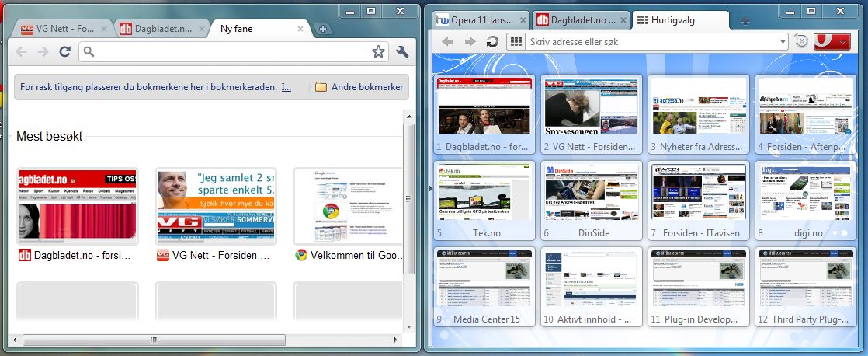Viewport: 868px width, 356px height.
Task: Click the Opera icon next to the red menu button
Action: pos(801,42)
